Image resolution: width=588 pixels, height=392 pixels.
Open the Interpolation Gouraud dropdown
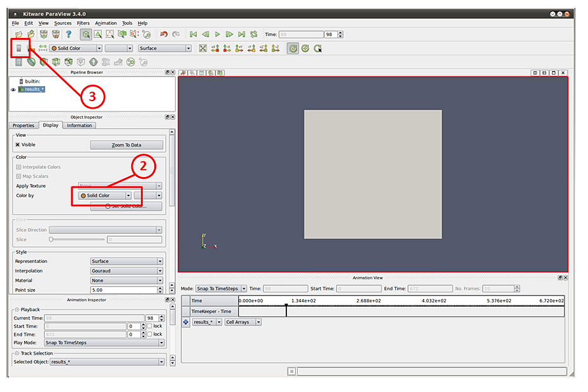pyautogui.click(x=126, y=271)
